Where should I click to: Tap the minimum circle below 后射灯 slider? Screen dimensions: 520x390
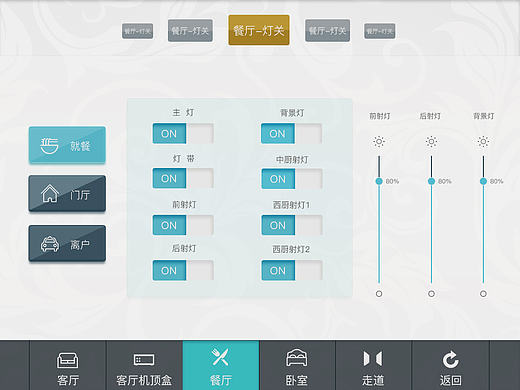point(431,294)
